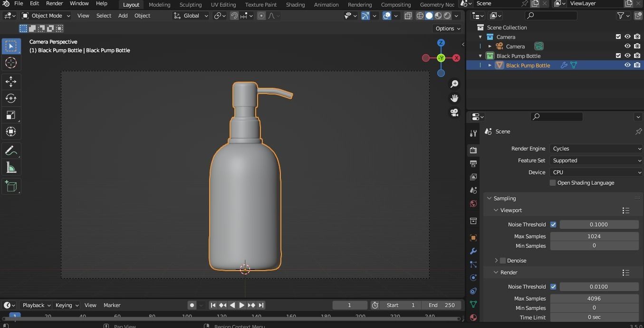Screen dimensions: 644x328
Task: Switch to wireframe viewport shading
Action: coord(420,16)
